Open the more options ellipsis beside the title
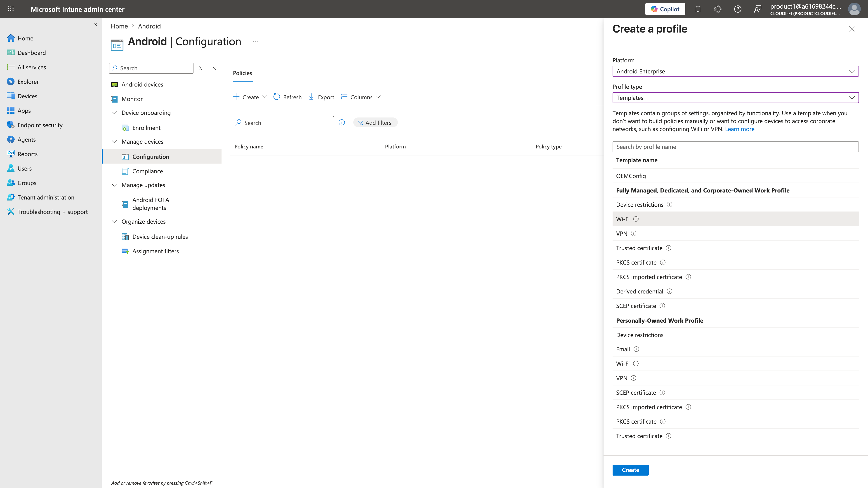868x488 pixels. click(256, 42)
